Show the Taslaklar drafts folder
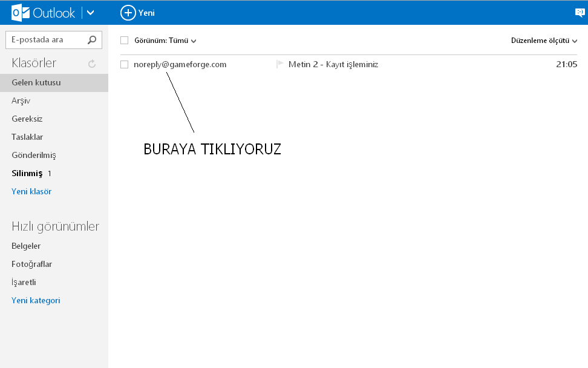 (x=27, y=137)
